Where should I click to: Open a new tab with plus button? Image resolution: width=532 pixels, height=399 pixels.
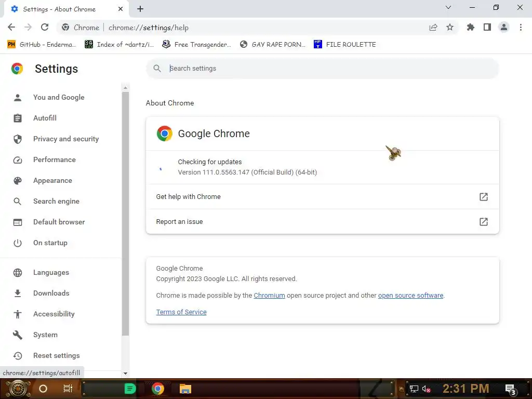[x=140, y=9]
